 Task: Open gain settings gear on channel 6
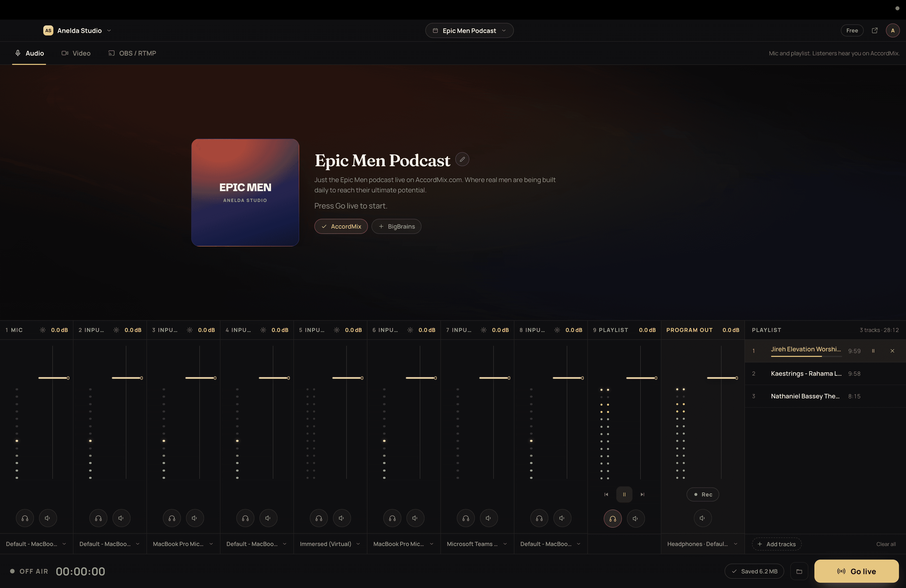tap(410, 330)
